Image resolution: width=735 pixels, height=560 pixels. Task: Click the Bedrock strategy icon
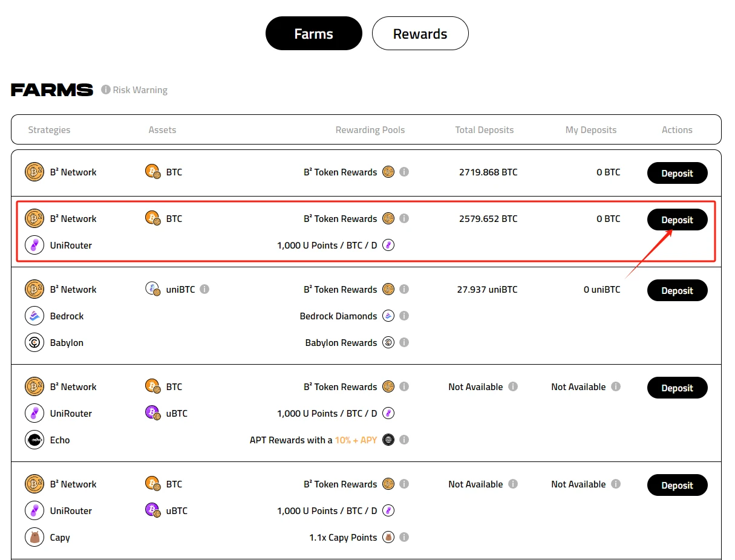pos(34,316)
